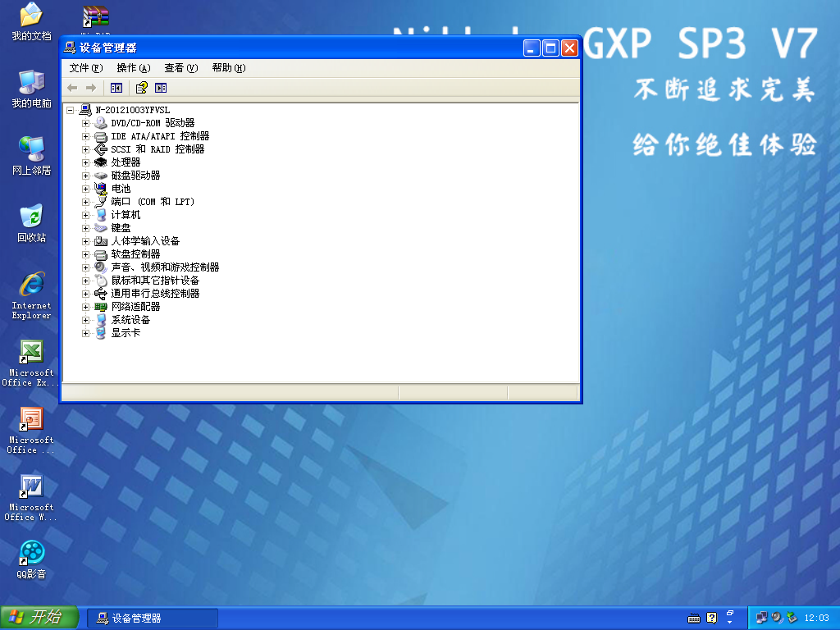Expand the IDE ATA/ATAPI 控制器 node
The width and height of the screenshot is (840, 630).
[x=85, y=137]
